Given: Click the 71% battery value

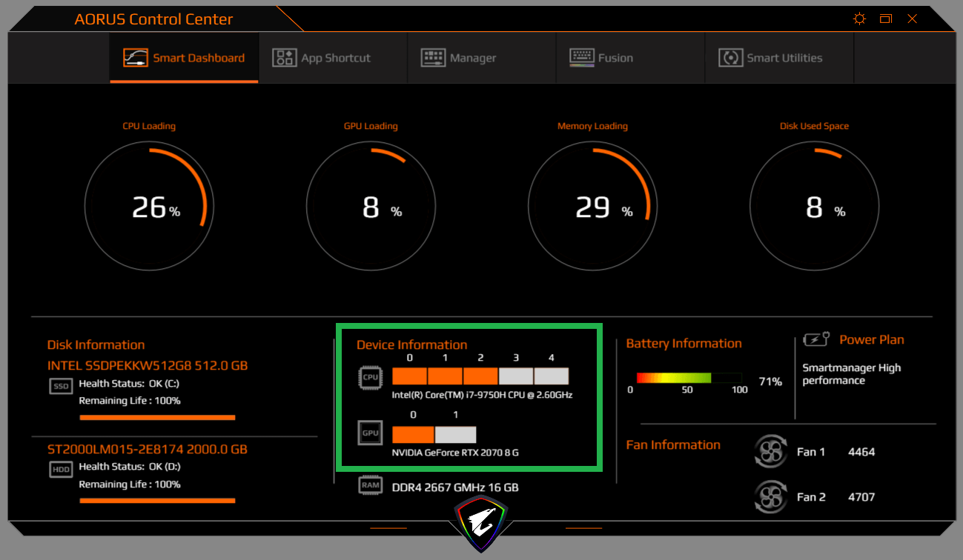Looking at the screenshot, I should pos(770,381).
